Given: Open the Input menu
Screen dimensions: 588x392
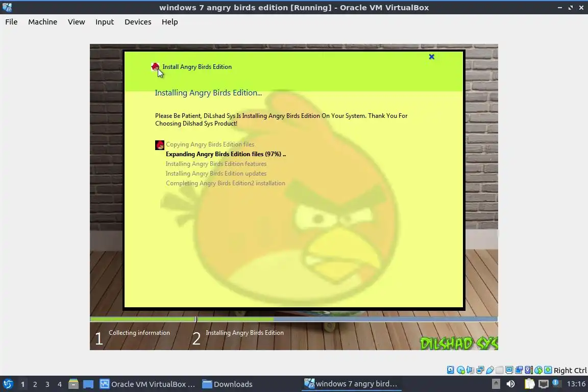Looking at the screenshot, I should pyautogui.click(x=105, y=22).
